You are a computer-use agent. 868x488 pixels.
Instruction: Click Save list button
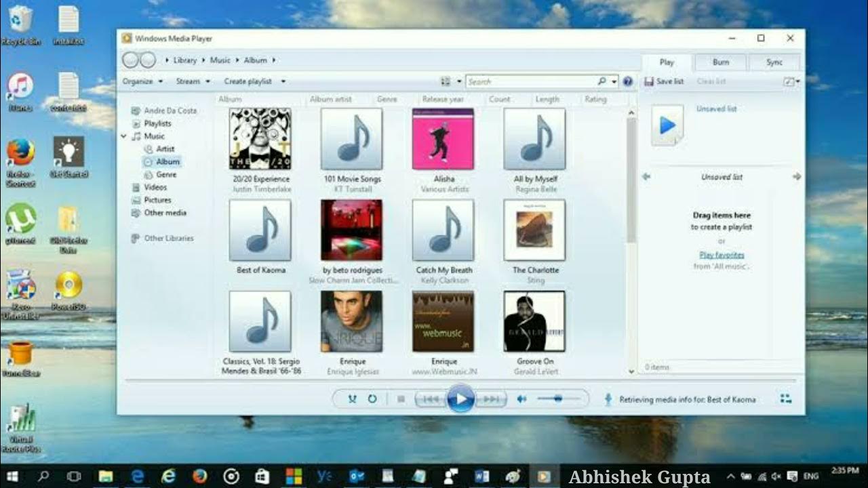pos(664,81)
